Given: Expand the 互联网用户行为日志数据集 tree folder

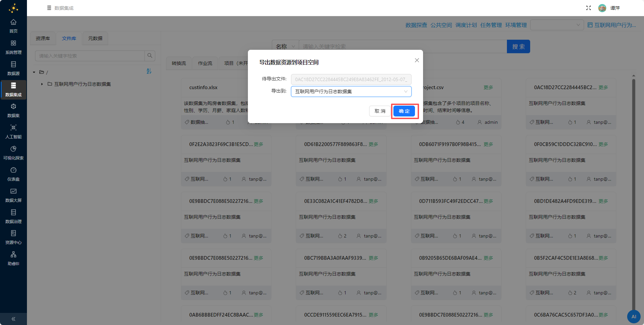Looking at the screenshot, I should click(x=42, y=84).
